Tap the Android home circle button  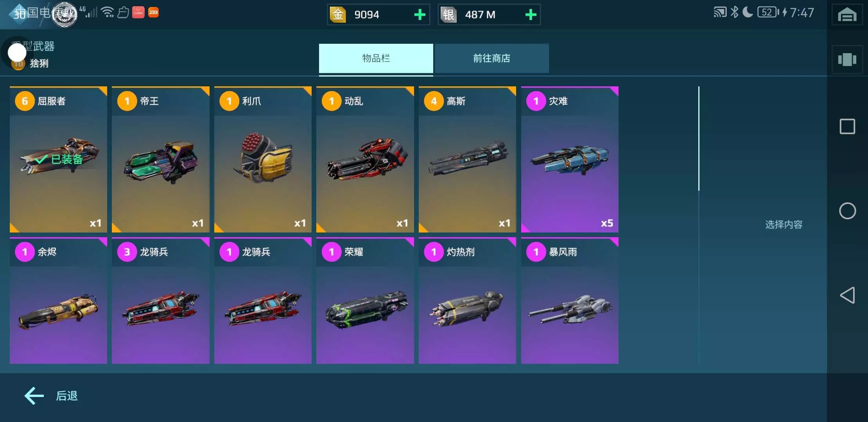[x=847, y=211]
